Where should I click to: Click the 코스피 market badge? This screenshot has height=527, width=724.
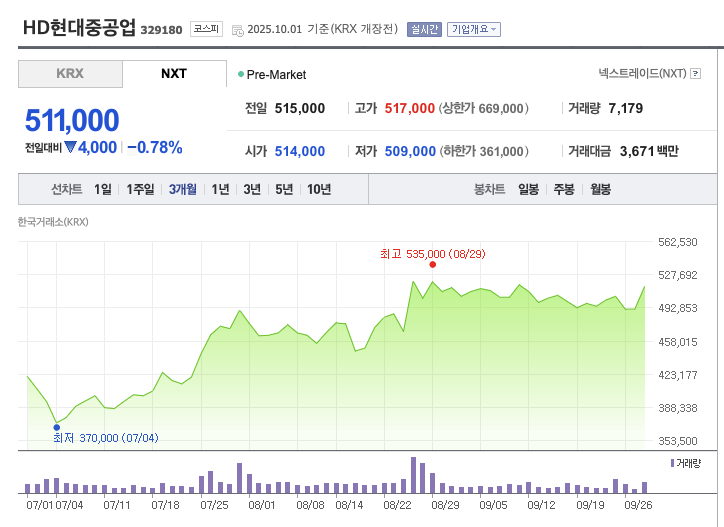(206, 29)
